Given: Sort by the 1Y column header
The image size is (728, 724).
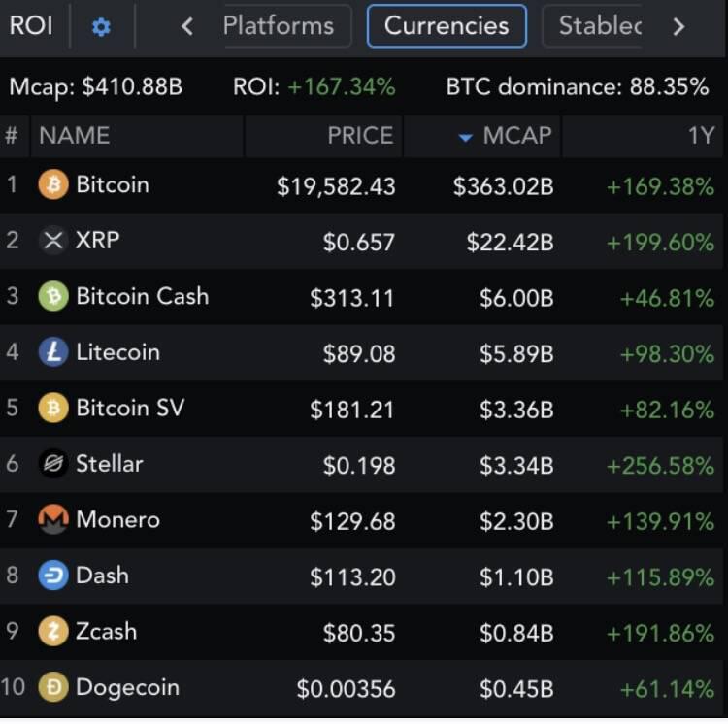Looking at the screenshot, I should [700, 136].
